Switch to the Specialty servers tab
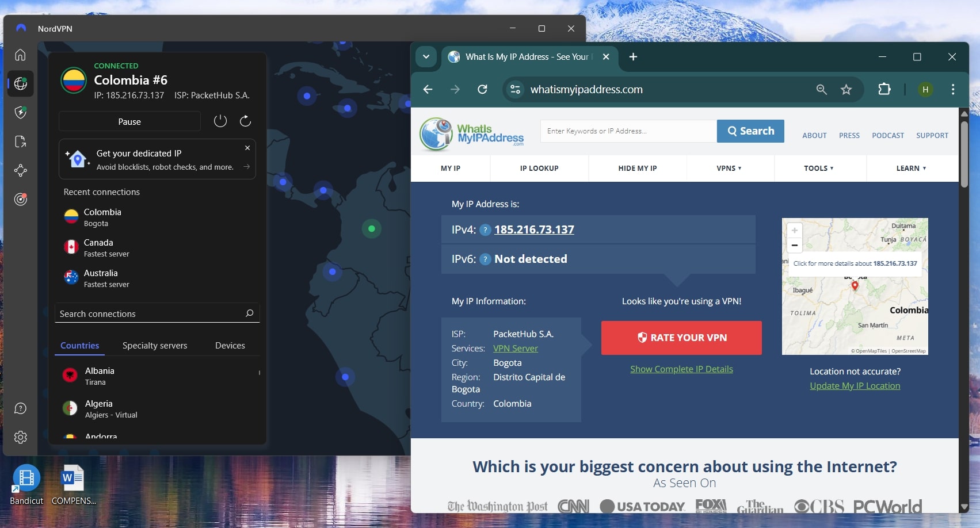The width and height of the screenshot is (980, 528). 154,345
